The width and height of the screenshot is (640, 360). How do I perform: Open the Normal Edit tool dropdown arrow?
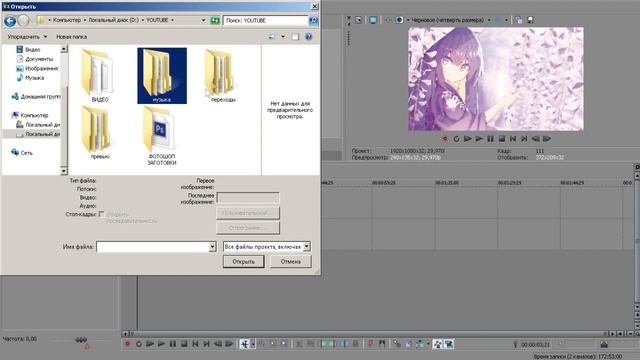[253, 344]
